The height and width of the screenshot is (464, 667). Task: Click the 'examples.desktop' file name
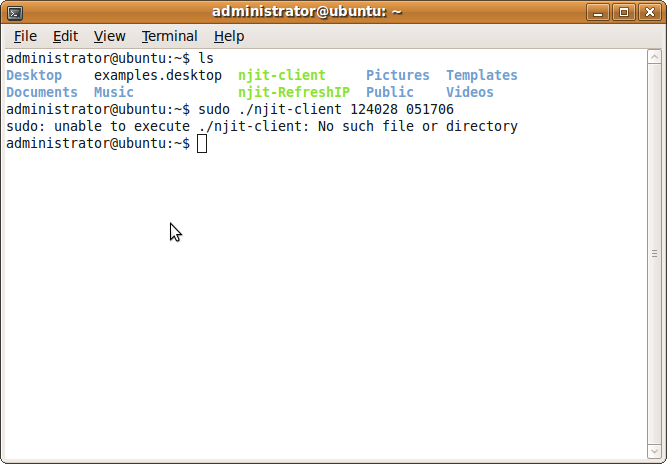(158, 75)
